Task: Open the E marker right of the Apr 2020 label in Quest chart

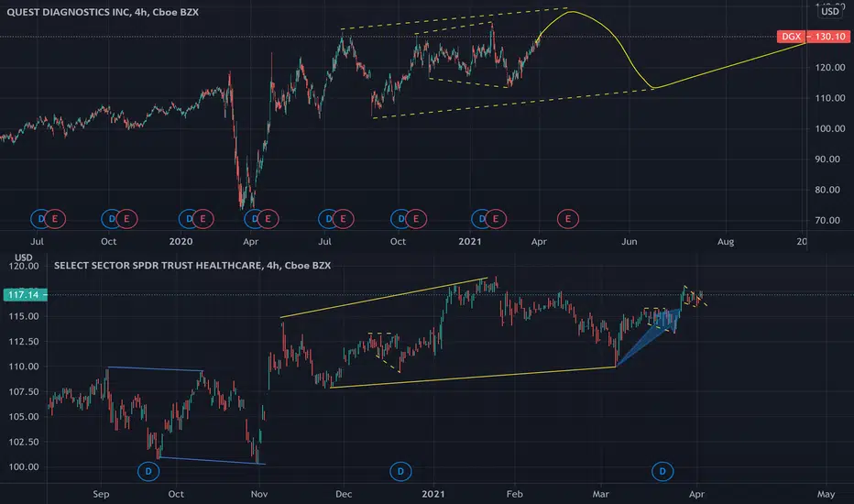Action: [x=268, y=219]
